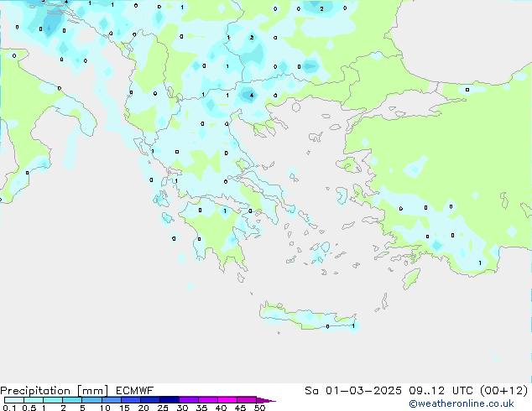This screenshot has width=532, height=411.
Task: Click the '1' value on eastern Crete
Action: coord(353,326)
